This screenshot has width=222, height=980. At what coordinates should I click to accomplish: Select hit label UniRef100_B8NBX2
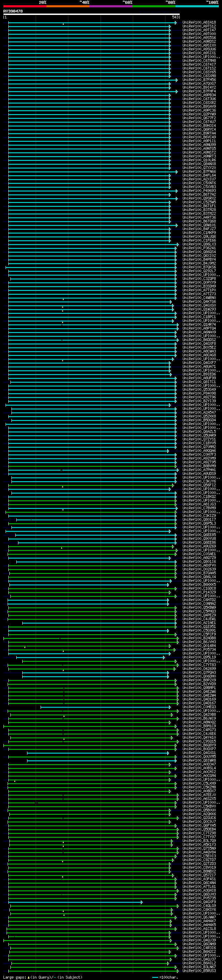(199, 871)
